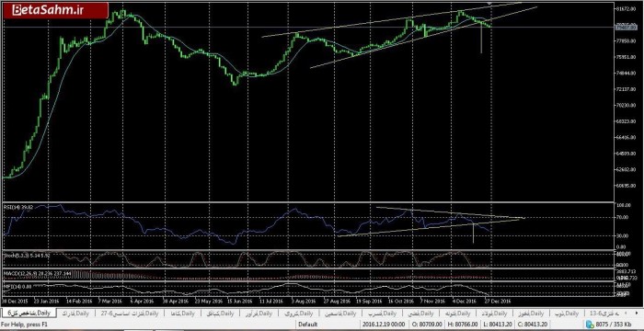Open the فسرب Daily chart tab
Image resolution: width=644 pixels, height=331 pixels.
tap(384, 314)
